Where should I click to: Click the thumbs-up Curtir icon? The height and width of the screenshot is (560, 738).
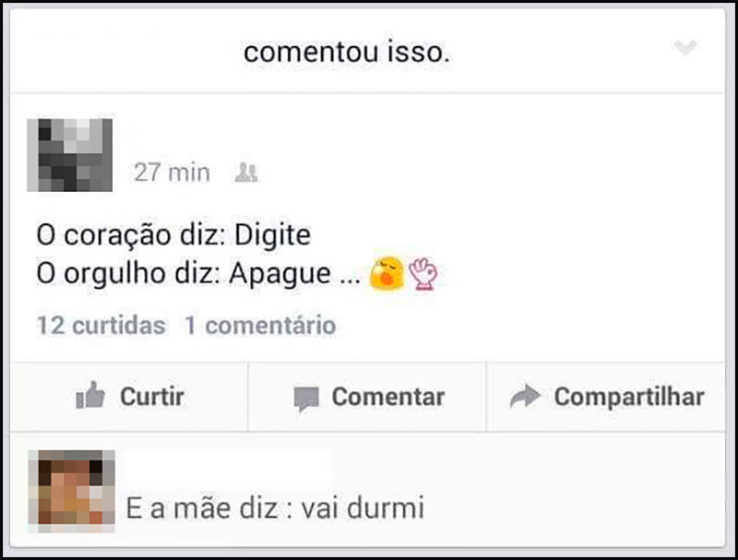pos(94,398)
